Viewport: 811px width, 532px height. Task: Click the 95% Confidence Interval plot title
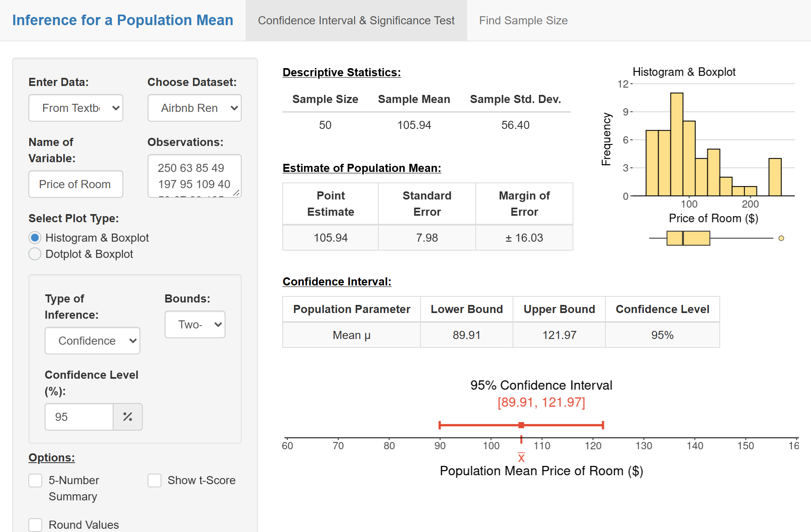click(541, 385)
